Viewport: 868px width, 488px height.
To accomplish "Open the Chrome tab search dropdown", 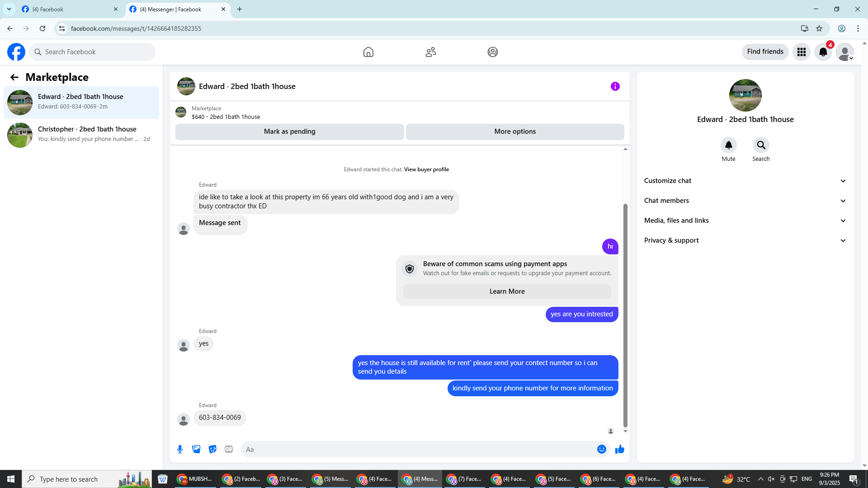I will tap(9, 9).
